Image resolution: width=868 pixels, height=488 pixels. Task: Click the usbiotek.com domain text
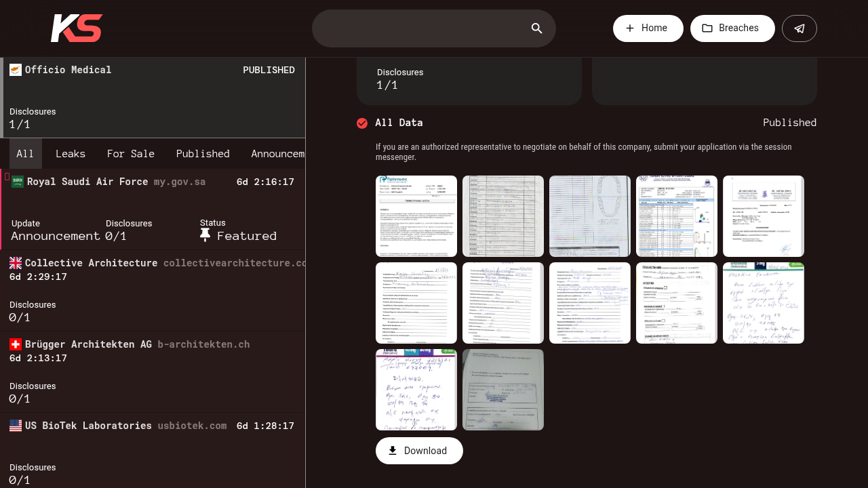[192, 426]
